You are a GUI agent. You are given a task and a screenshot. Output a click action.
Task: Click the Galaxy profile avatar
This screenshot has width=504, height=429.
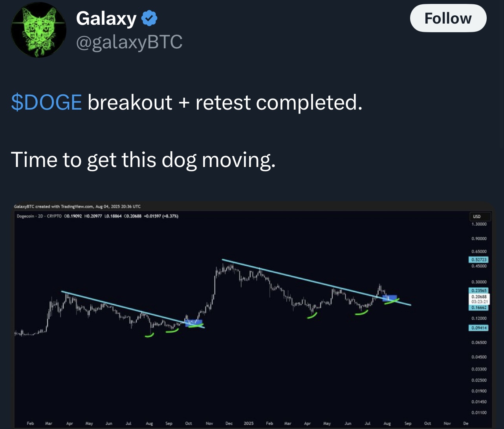(x=38, y=30)
